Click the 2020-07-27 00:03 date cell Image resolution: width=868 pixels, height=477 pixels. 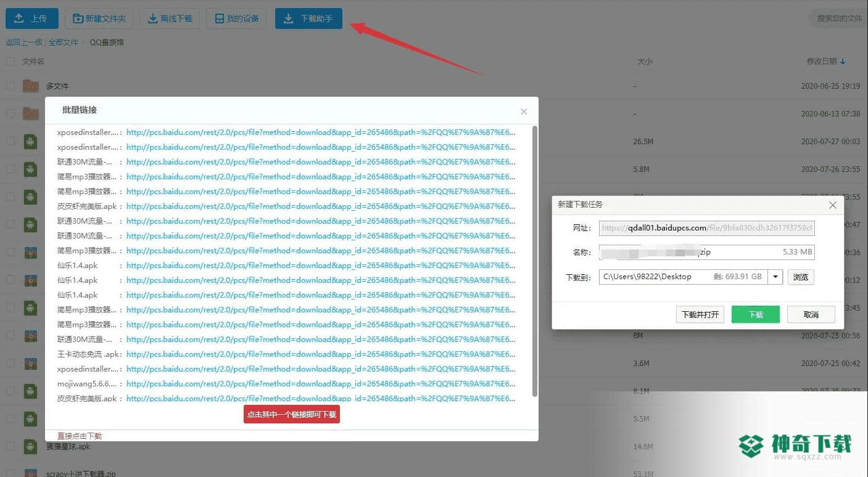(x=830, y=141)
